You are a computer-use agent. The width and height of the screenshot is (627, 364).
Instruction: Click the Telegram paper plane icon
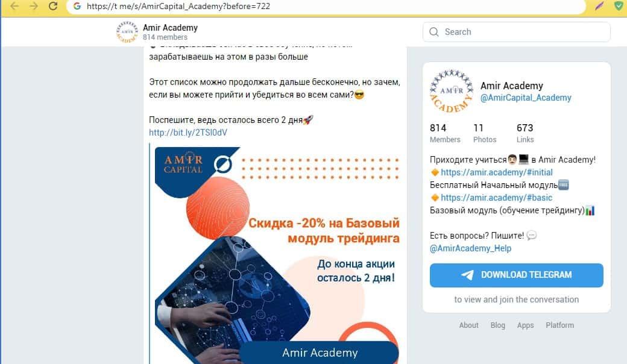pyautogui.click(x=467, y=275)
